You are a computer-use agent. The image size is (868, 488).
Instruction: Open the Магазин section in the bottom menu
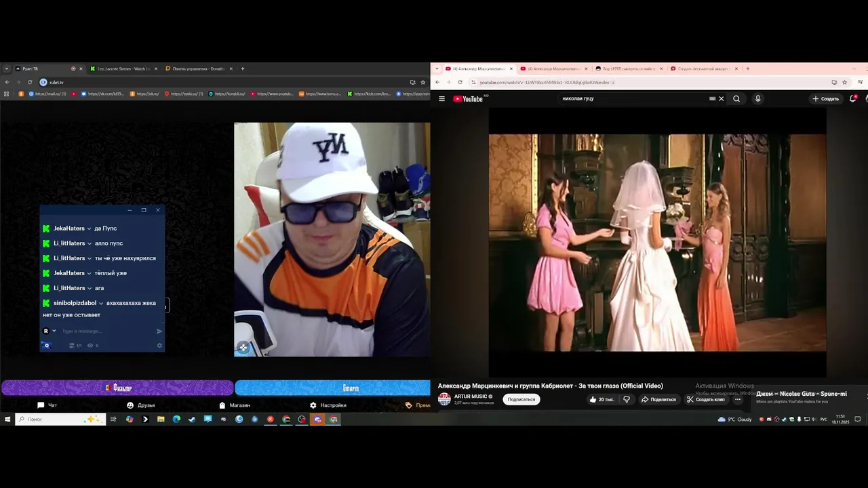click(x=235, y=405)
